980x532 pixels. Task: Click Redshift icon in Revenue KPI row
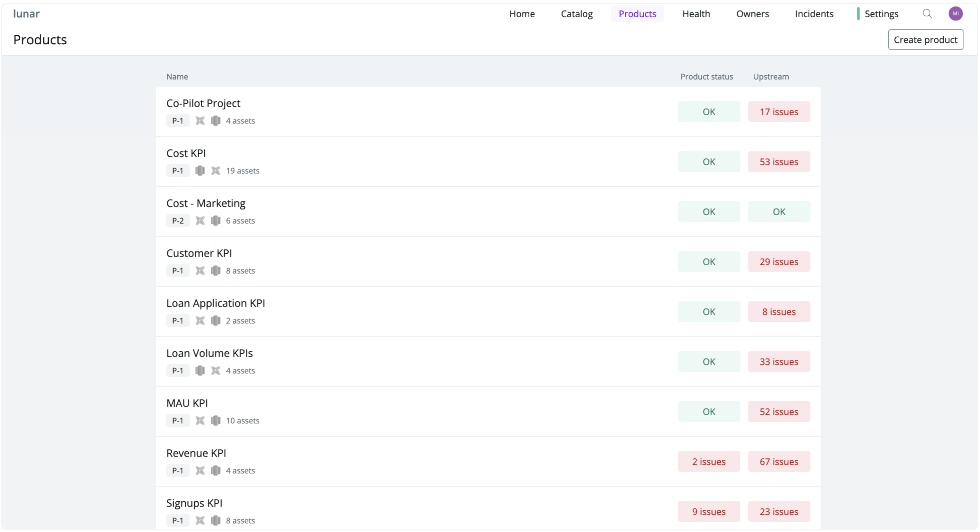pyautogui.click(x=216, y=470)
